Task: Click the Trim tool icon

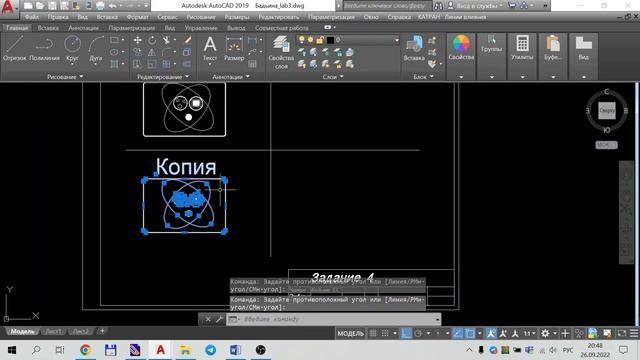Action: tap(166, 40)
